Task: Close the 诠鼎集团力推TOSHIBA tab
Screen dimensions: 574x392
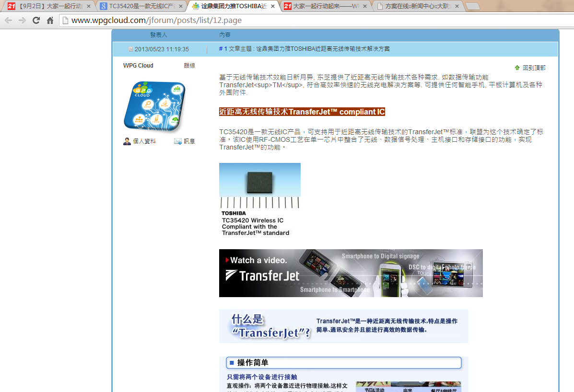Action: coord(273,6)
